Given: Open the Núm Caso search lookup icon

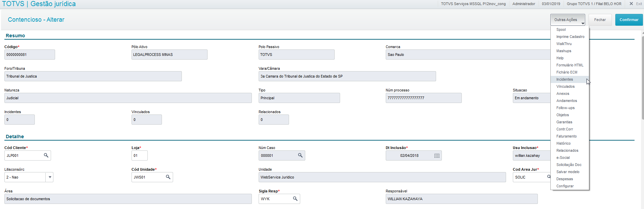Looking at the screenshot, I should click(x=300, y=155).
